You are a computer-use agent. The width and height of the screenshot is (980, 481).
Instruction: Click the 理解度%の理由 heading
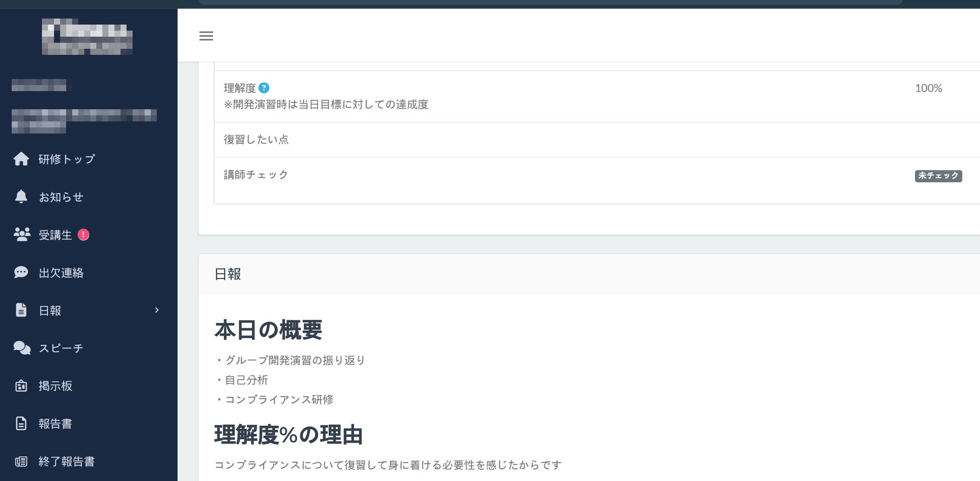point(289,435)
